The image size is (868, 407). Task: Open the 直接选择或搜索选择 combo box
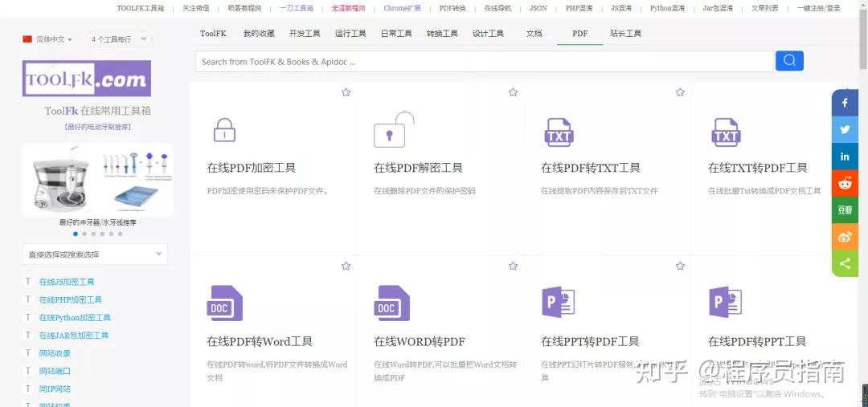coord(95,254)
